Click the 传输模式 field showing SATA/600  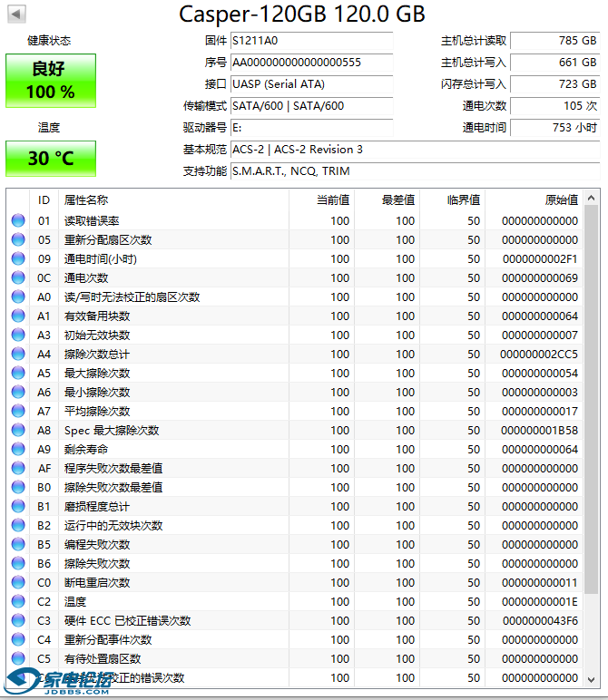pos(312,106)
